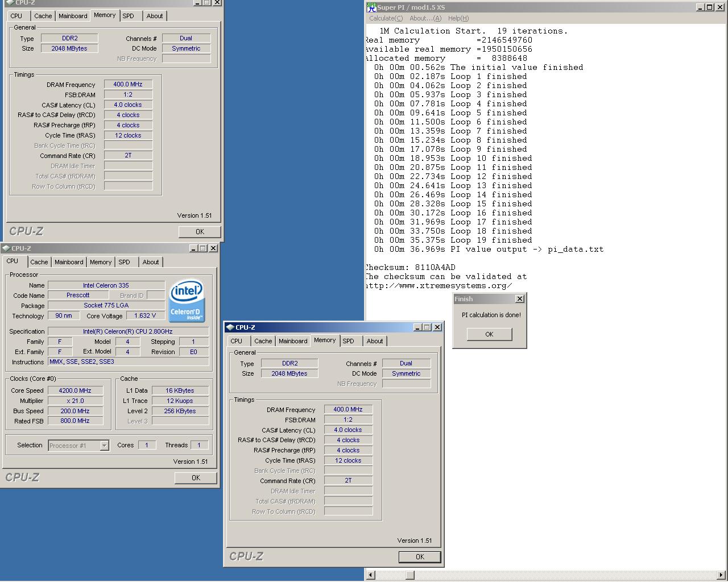Click Level 2 256 KBytes field
728x582 pixels.
(180, 411)
